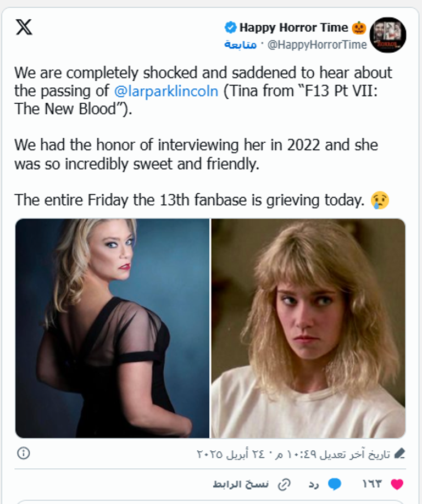This screenshot has height=504, width=422.
Task: Click the info circle icon
Action: click(24, 453)
